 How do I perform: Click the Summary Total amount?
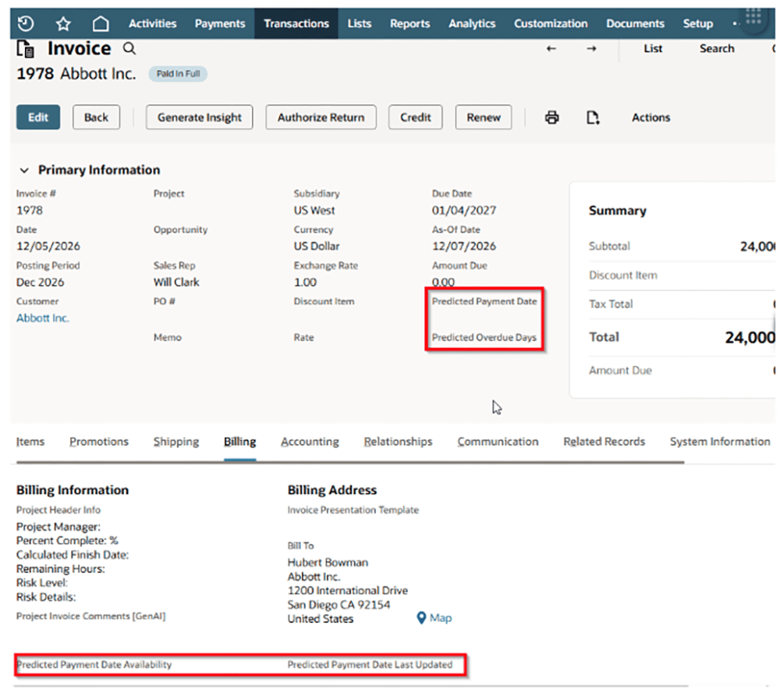pos(750,338)
